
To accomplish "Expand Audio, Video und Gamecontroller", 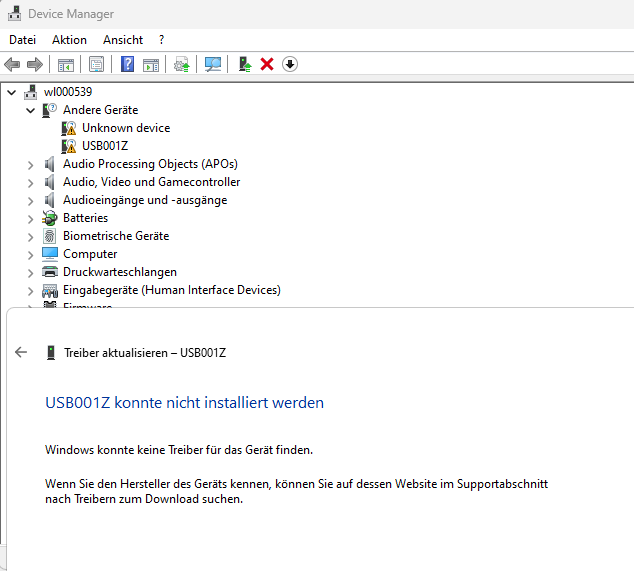I will pos(31,183).
